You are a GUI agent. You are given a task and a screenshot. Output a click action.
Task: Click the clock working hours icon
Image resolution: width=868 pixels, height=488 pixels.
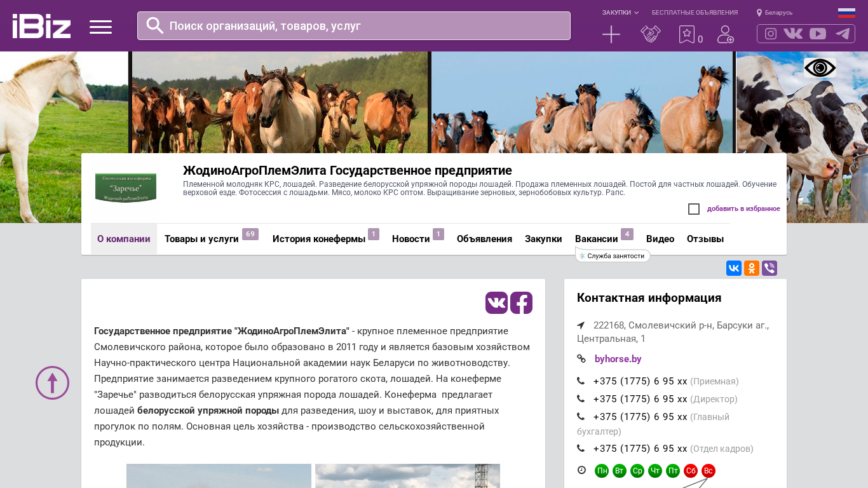(581, 470)
